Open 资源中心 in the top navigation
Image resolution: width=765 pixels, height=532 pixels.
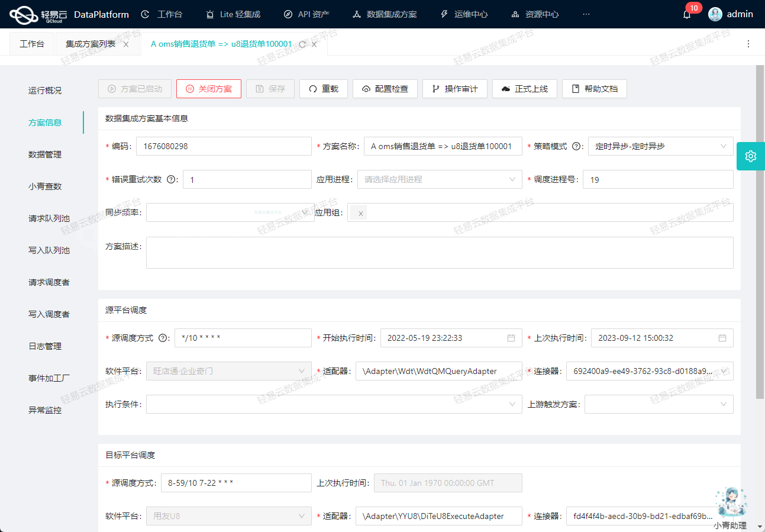coord(535,14)
